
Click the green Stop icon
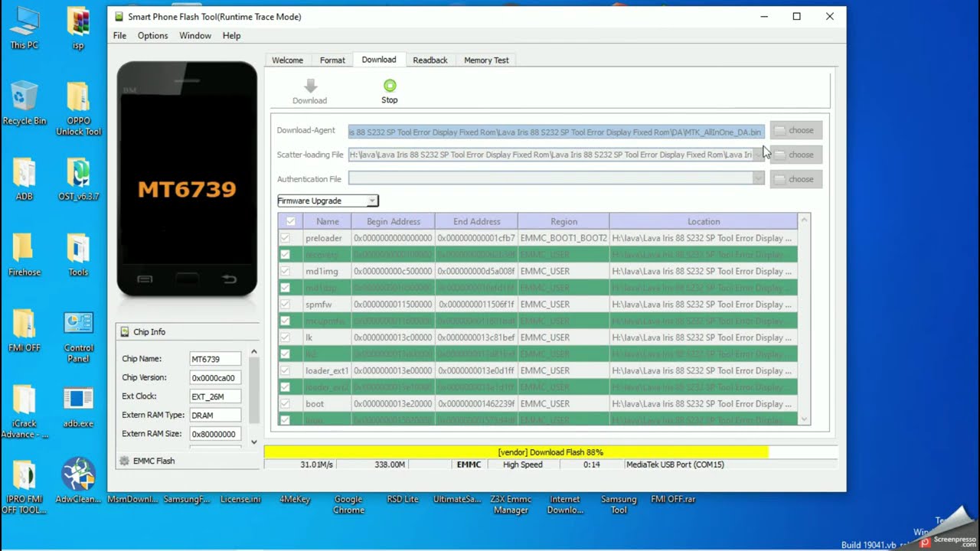(390, 86)
